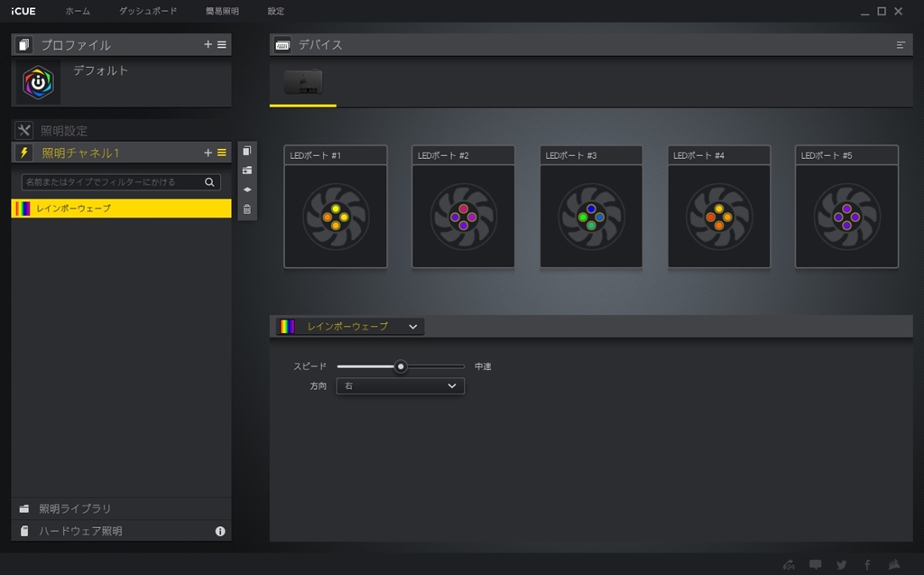Click the LEDポート #3 label

pyautogui.click(x=571, y=155)
